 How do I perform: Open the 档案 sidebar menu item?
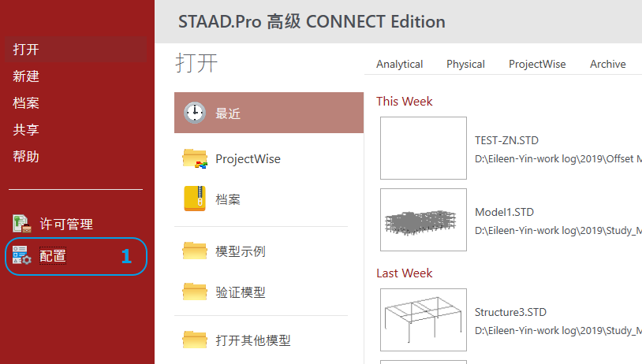tap(27, 103)
